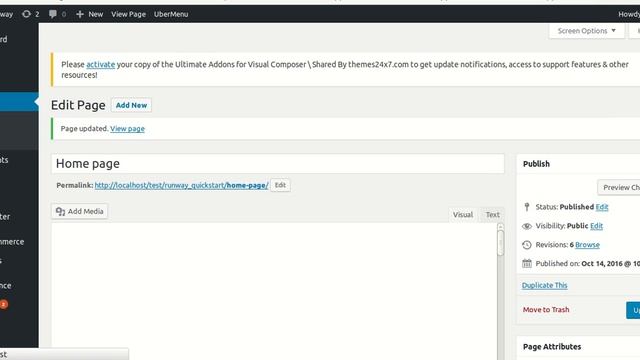Switch to the Visual editor tab
The height and width of the screenshot is (360, 640).
click(462, 214)
